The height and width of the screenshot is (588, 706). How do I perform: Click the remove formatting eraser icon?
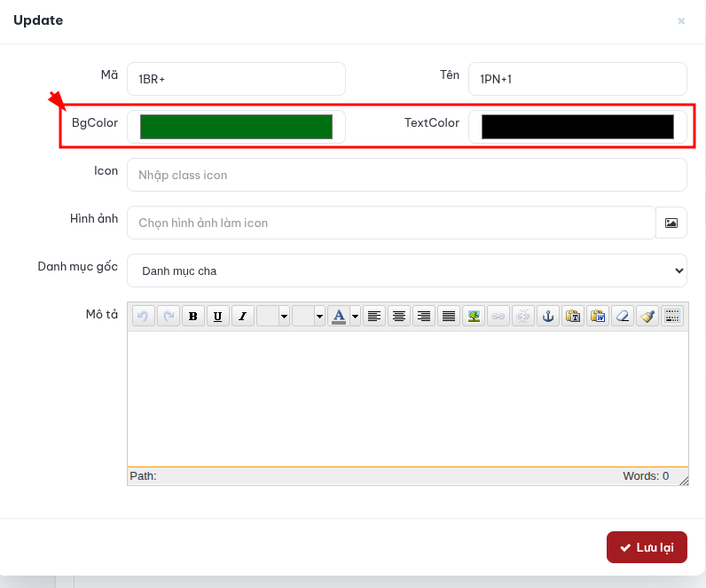pyautogui.click(x=623, y=316)
